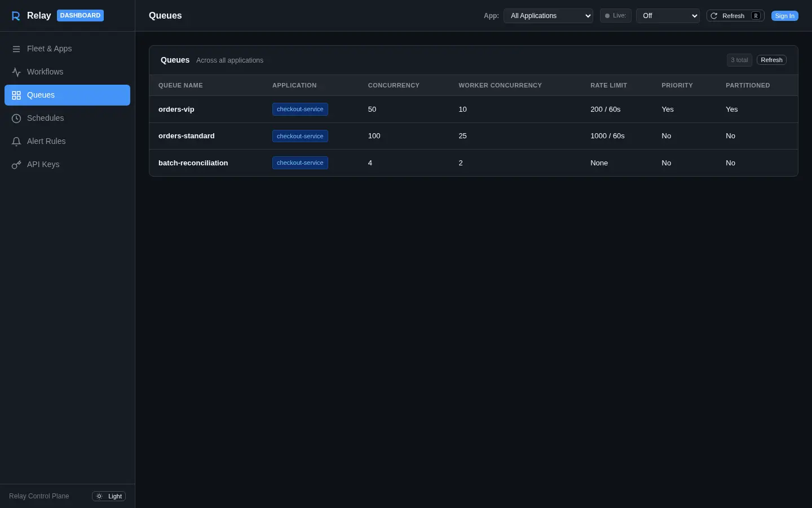812x508 pixels.
Task: Switch to Light theme
Action: 109,496
